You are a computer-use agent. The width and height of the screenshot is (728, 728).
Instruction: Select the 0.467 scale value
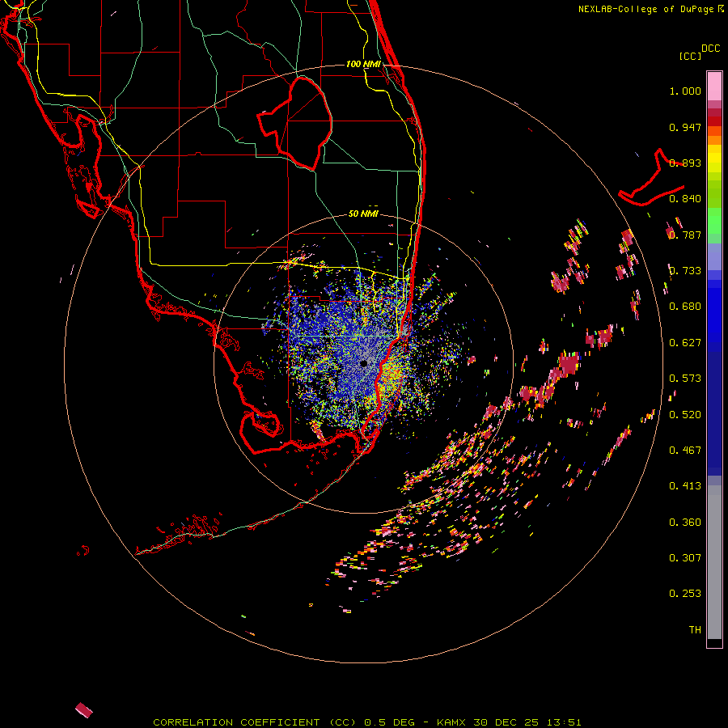pos(685,451)
